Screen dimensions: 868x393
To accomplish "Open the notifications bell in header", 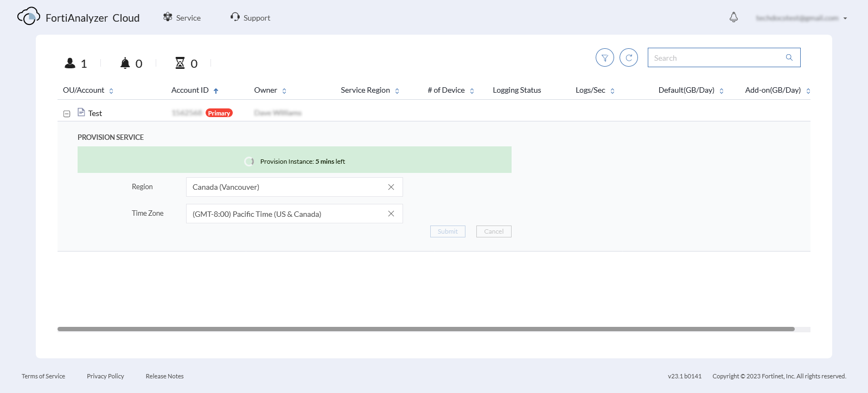I will [733, 17].
